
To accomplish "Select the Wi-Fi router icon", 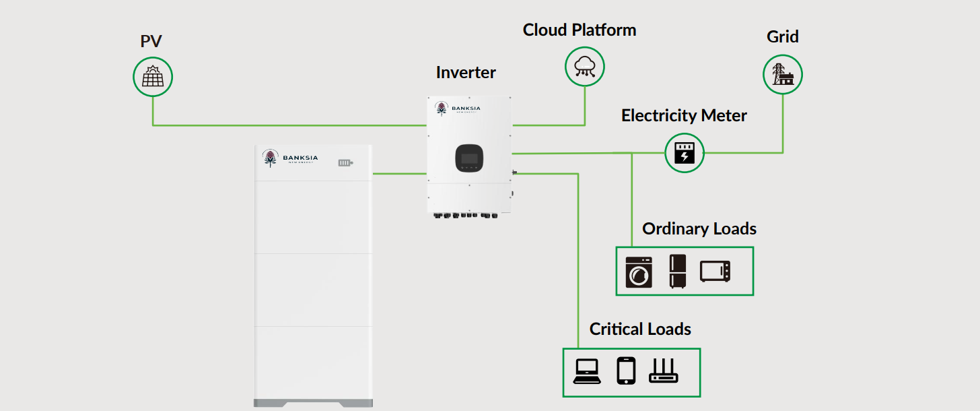I will coord(664,371).
